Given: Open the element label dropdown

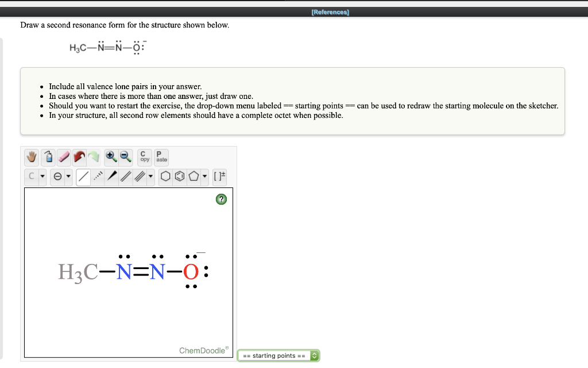Looking at the screenshot, I should point(43,177).
